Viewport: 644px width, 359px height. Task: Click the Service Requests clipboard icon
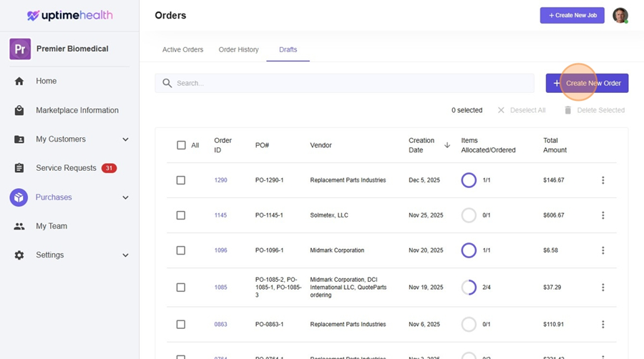(19, 168)
